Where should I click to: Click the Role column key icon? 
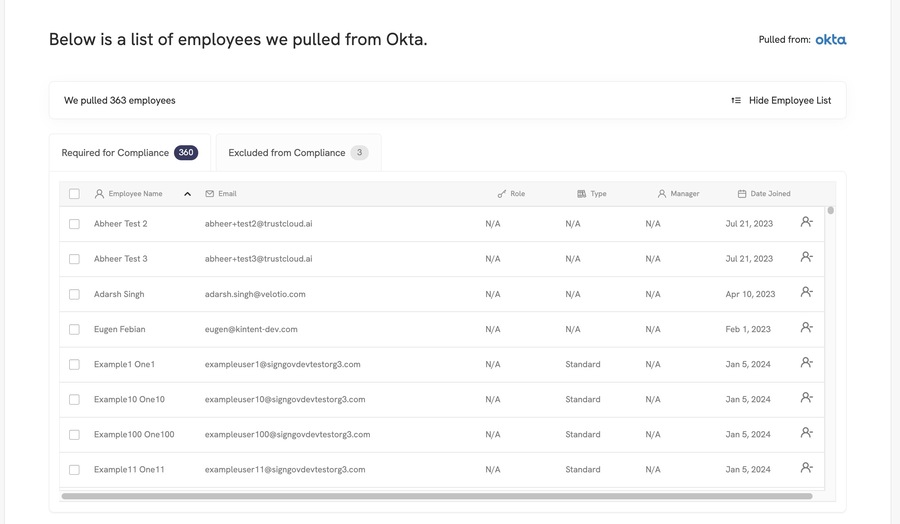pyautogui.click(x=502, y=194)
